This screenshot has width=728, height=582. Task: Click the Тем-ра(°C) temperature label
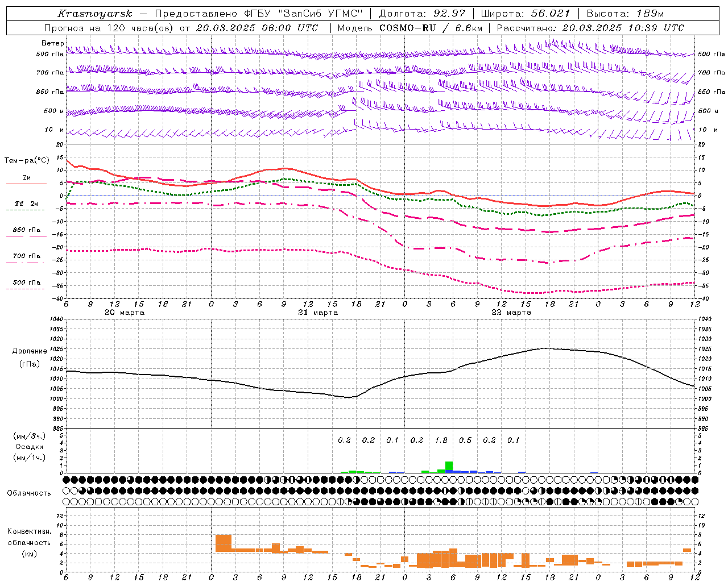[27, 161]
